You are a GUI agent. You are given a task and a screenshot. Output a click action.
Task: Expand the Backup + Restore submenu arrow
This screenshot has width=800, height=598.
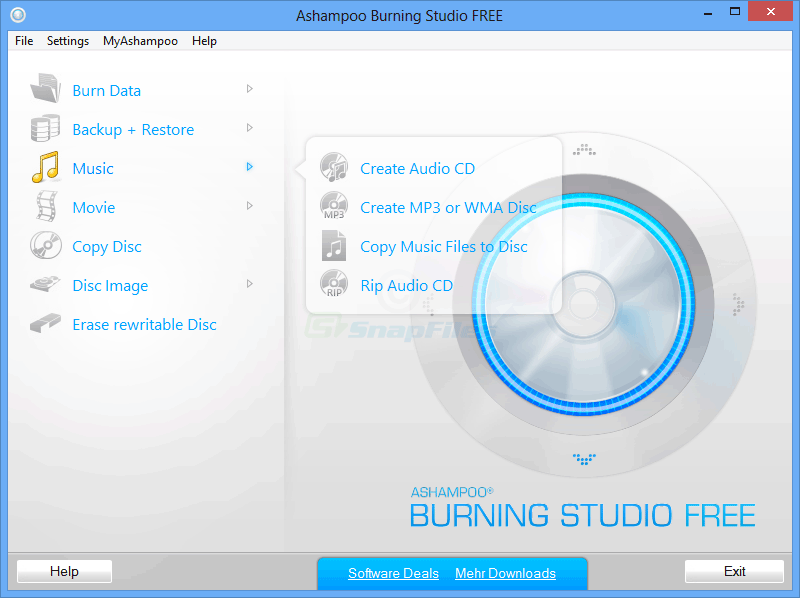tap(249, 128)
